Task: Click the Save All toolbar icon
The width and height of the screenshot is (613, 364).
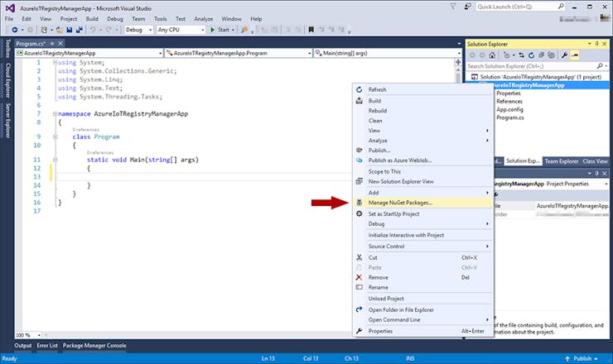Action: pyautogui.click(x=80, y=30)
